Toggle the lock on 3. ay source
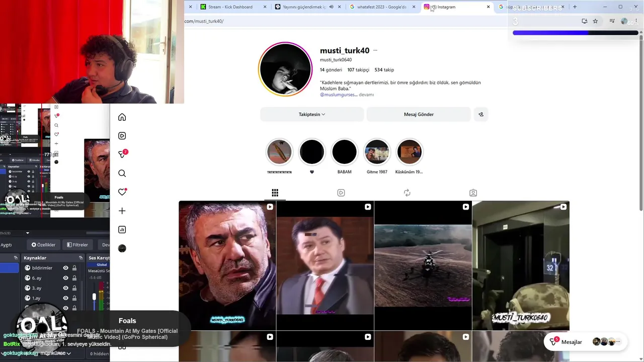 coord(74,288)
